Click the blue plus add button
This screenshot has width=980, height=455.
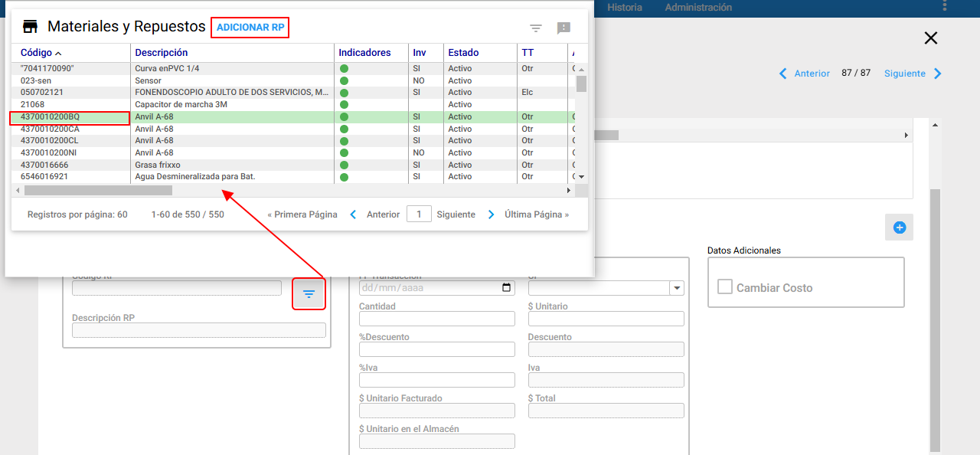[x=900, y=227]
